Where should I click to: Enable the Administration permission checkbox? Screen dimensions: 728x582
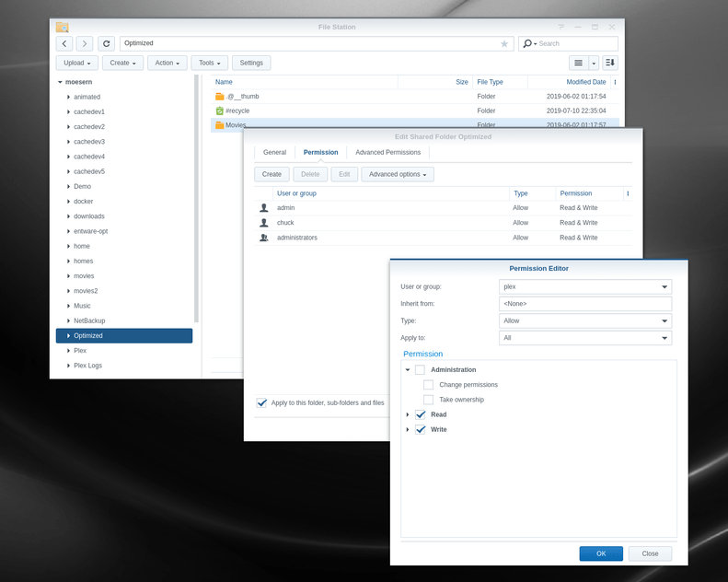[421, 369]
